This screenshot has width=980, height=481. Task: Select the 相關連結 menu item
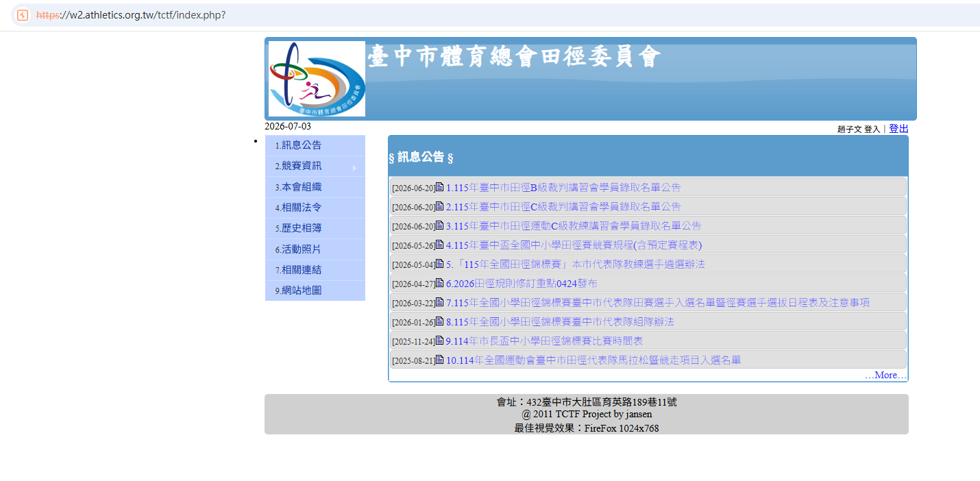[x=315, y=270]
